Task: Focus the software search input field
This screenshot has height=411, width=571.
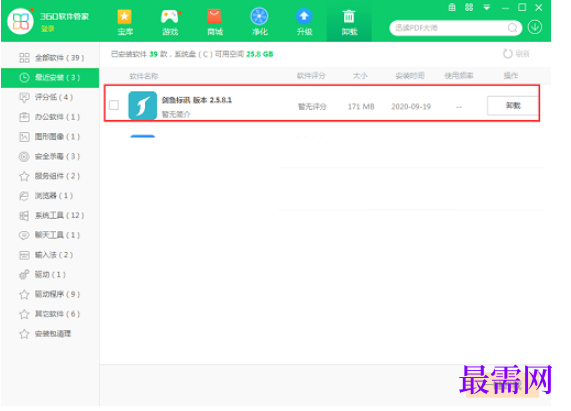Action: 450,28
